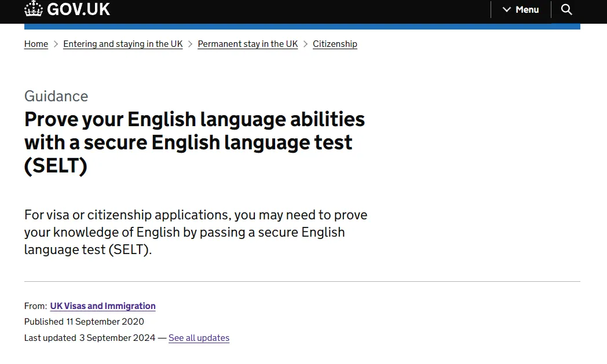Open the GOV.UK search magnifier icon

click(x=566, y=9)
